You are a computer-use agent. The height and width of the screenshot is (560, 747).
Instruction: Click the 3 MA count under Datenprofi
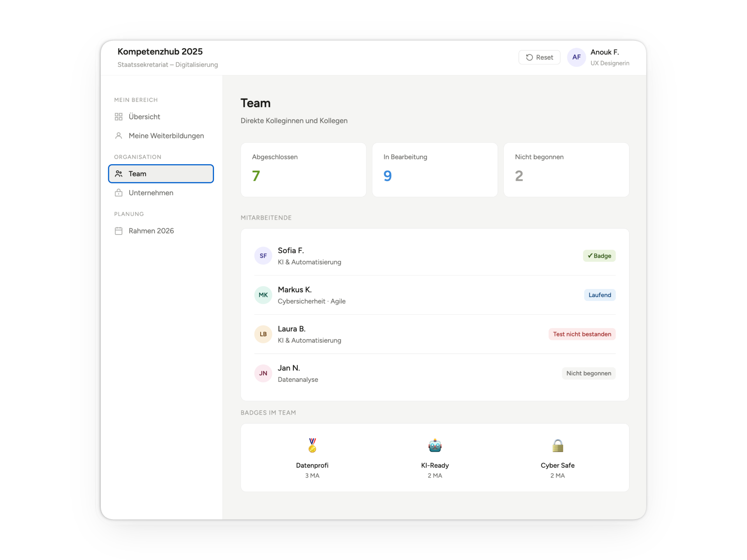312,476
